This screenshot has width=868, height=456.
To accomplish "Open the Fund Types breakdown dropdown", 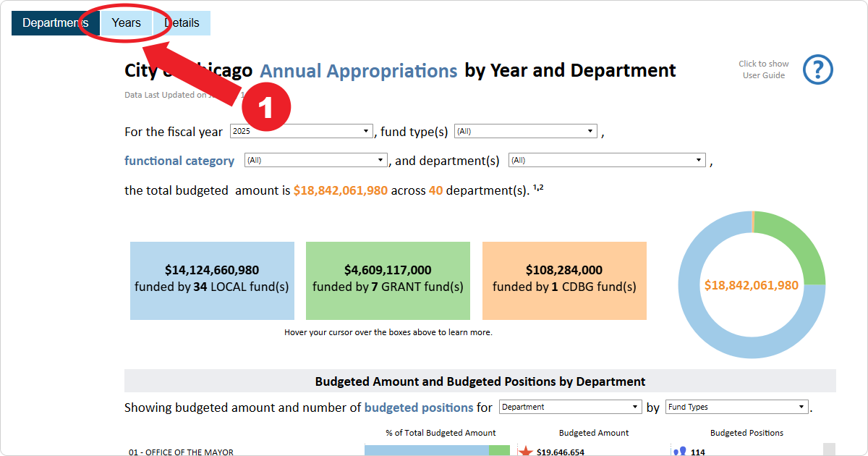I will click(x=736, y=407).
